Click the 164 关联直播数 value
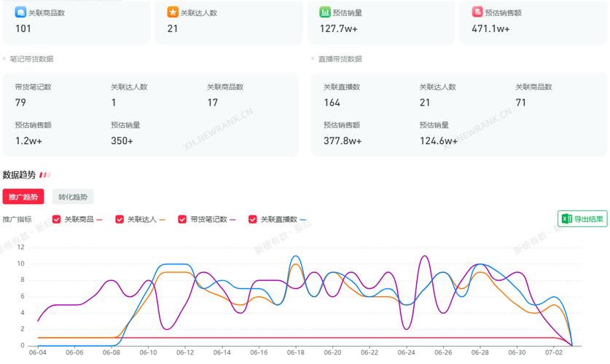 [x=332, y=103]
